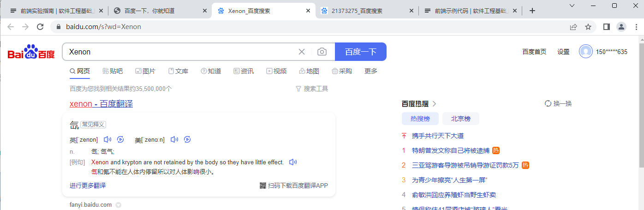This screenshot has width=644, height=210.
Task: Select 资讯 search category
Action: tap(244, 71)
